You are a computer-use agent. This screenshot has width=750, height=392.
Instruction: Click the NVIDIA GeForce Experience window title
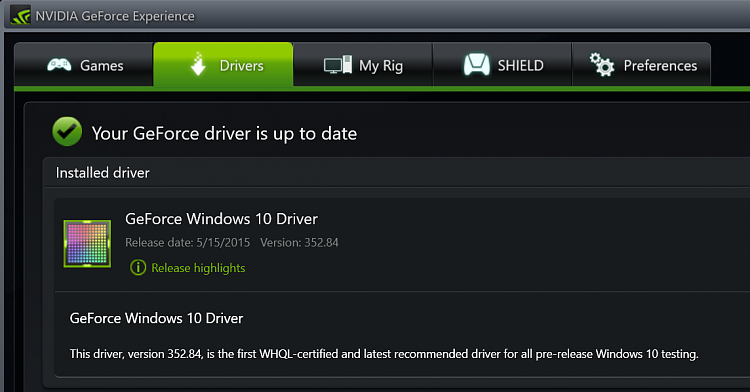[115, 16]
